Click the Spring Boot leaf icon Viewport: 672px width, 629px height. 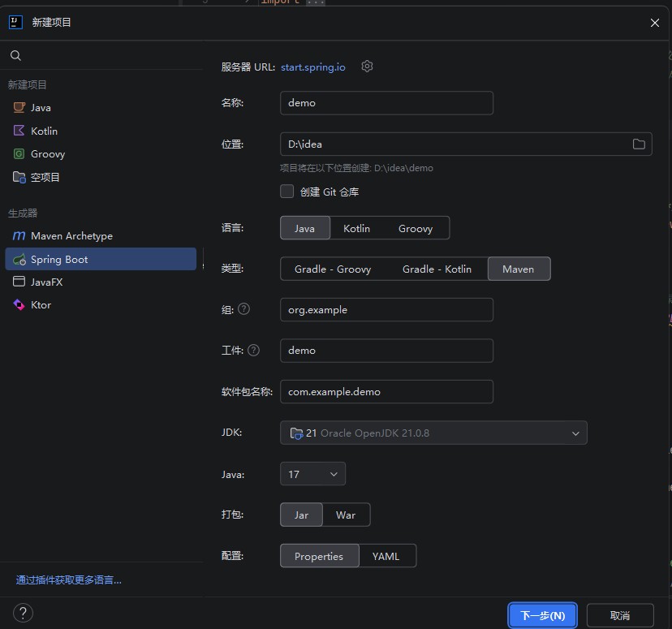(x=19, y=259)
